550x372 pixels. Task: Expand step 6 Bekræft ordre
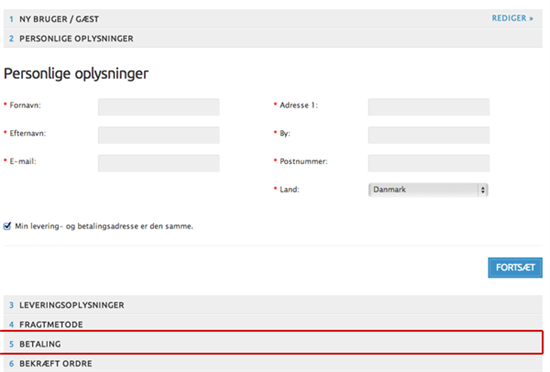pyautogui.click(x=273, y=364)
